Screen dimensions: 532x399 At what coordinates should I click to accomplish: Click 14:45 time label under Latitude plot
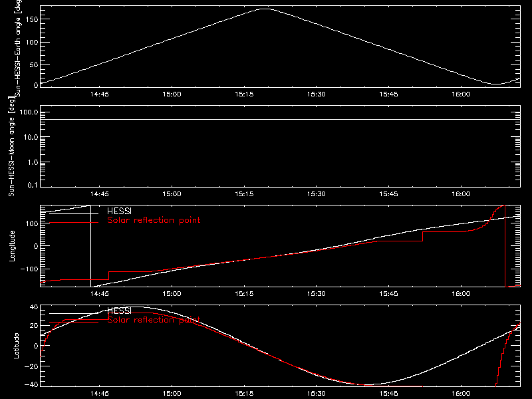[x=99, y=394]
